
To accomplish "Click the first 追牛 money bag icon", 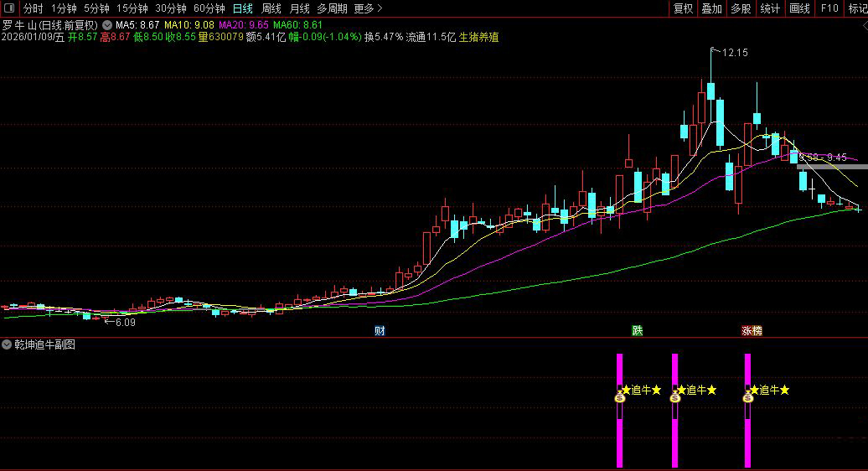I will (620, 397).
